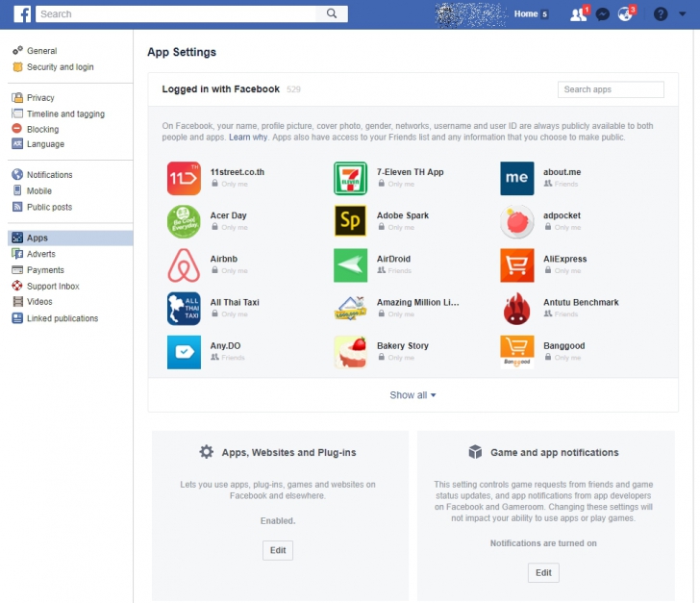Expand the Show all apps list
This screenshot has width=700, height=603.
[x=412, y=395]
